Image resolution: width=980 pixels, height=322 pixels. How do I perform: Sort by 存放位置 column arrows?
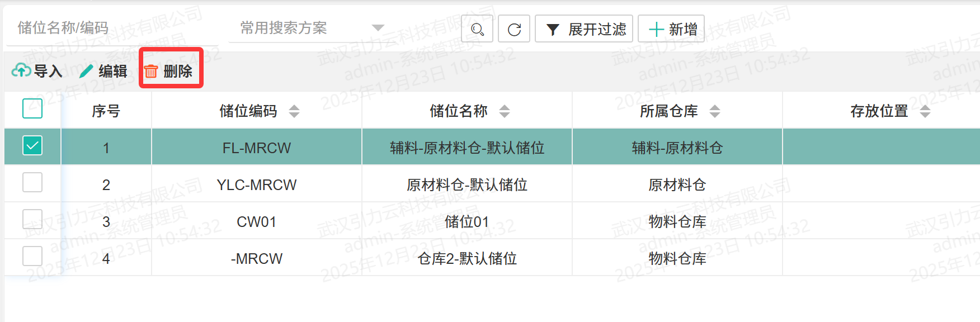925,111
